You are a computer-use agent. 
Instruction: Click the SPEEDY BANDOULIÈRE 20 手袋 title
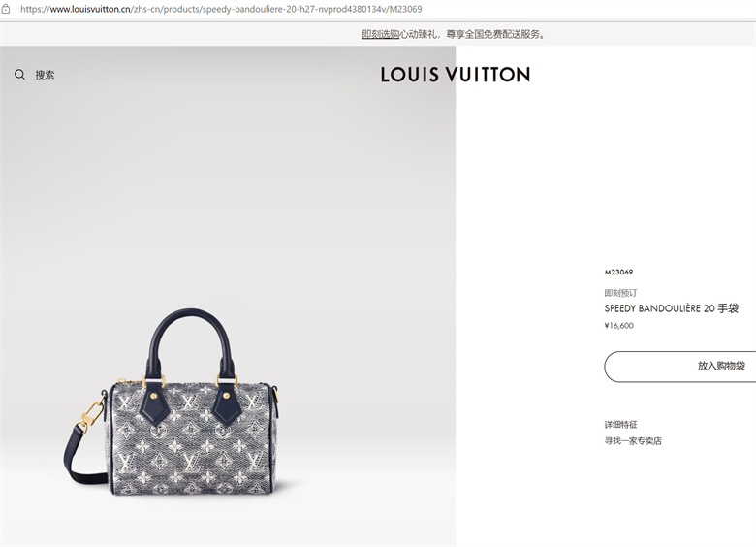671,308
